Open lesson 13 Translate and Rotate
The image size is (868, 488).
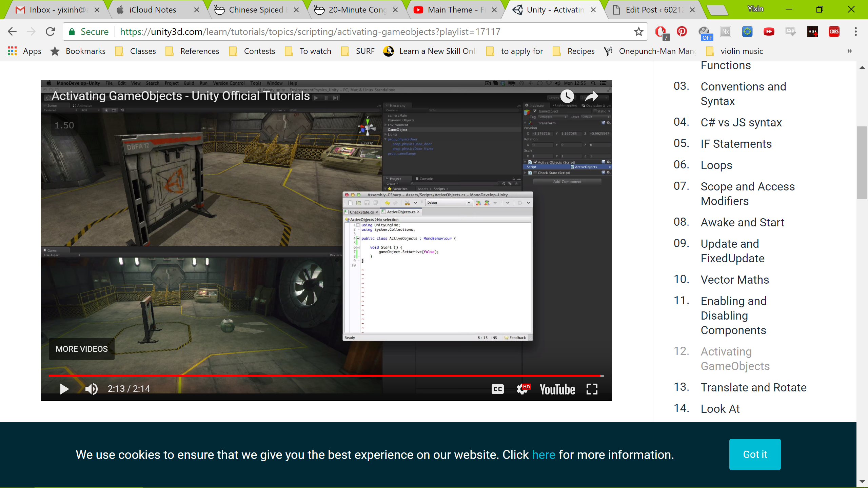pos(753,387)
